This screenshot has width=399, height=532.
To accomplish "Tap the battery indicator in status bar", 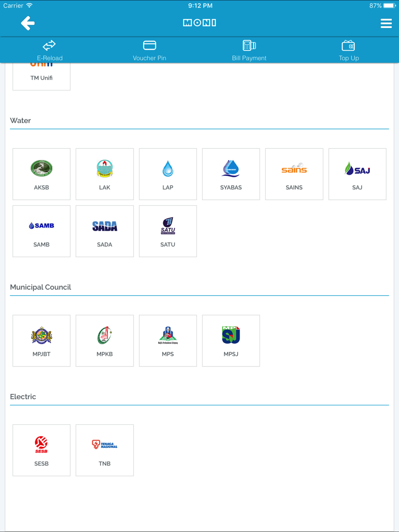I will pos(389,6).
